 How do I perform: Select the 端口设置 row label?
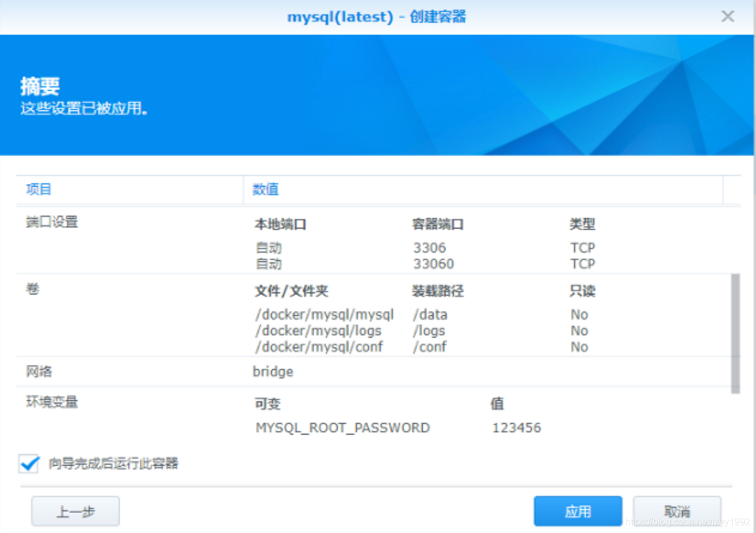pos(52,222)
